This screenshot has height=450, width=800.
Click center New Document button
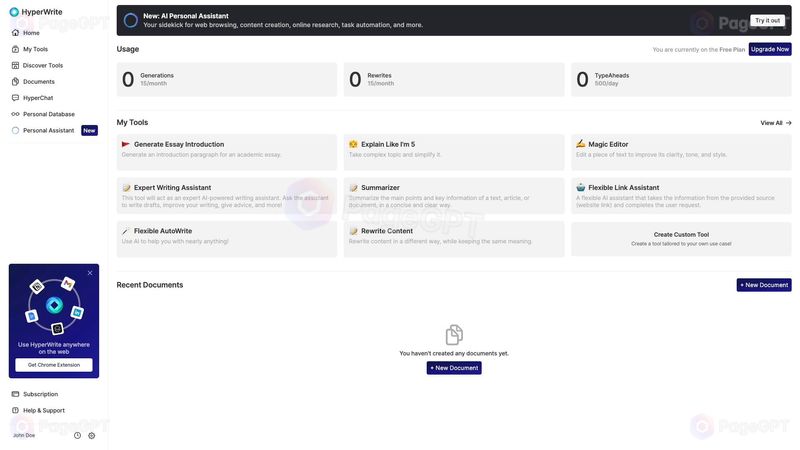pyautogui.click(x=454, y=368)
